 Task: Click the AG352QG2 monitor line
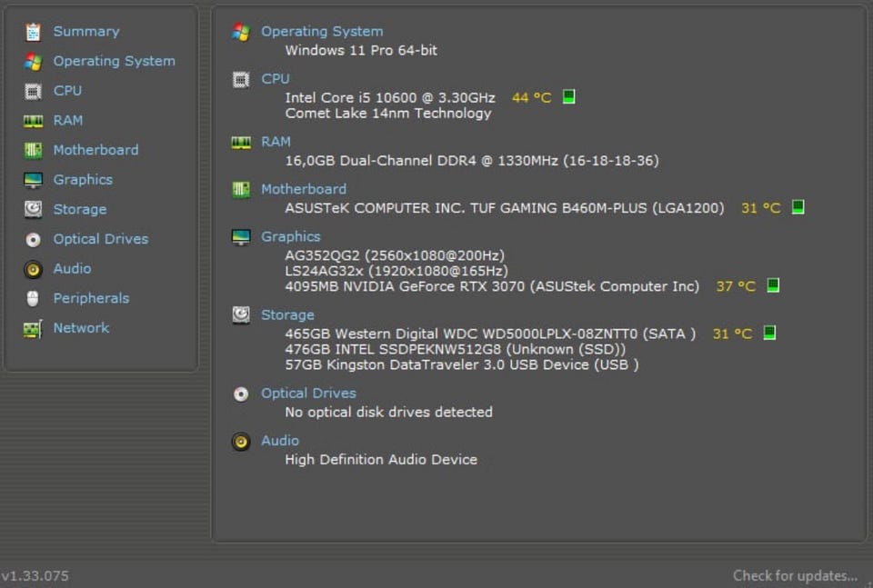click(x=395, y=255)
